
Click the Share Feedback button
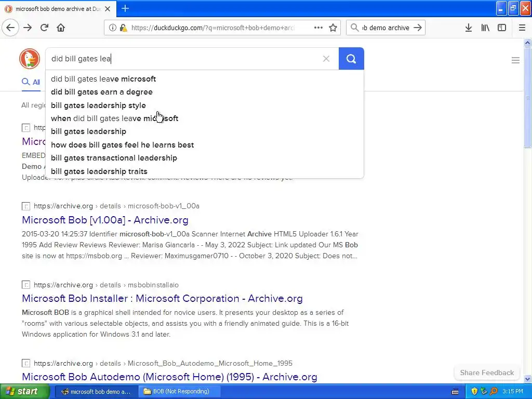click(487, 373)
